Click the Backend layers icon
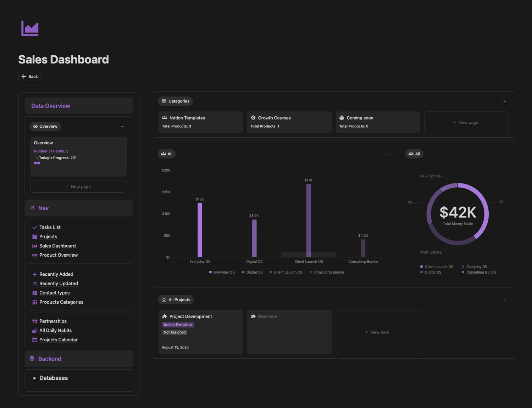 pos(32,358)
